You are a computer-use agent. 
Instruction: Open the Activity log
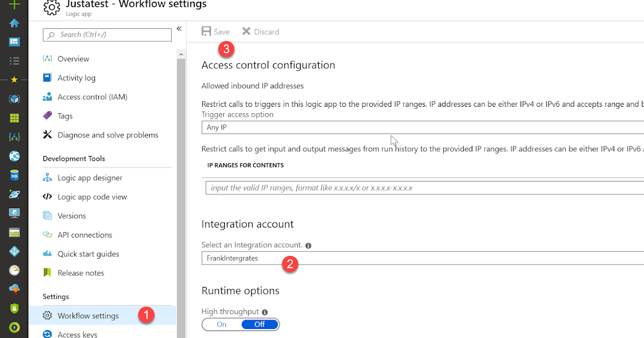coord(76,77)
